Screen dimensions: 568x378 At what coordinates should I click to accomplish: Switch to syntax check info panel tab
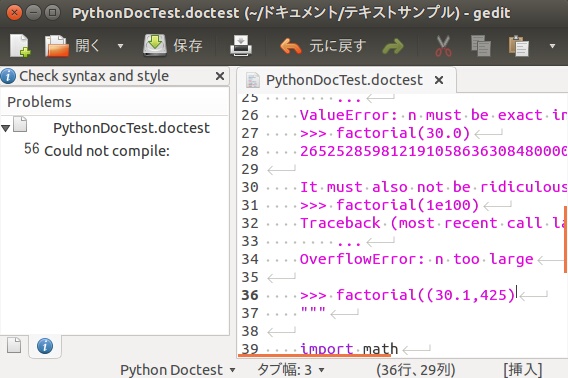click(x=45, y=346)
